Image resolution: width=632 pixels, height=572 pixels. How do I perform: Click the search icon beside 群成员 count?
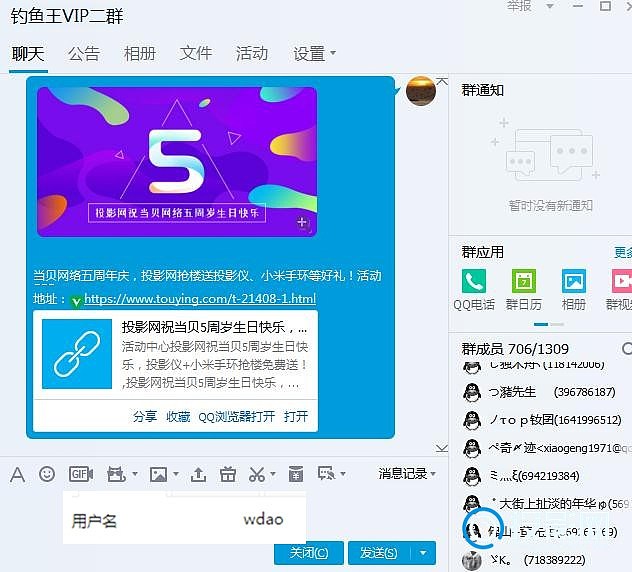[x=626, y=349]
